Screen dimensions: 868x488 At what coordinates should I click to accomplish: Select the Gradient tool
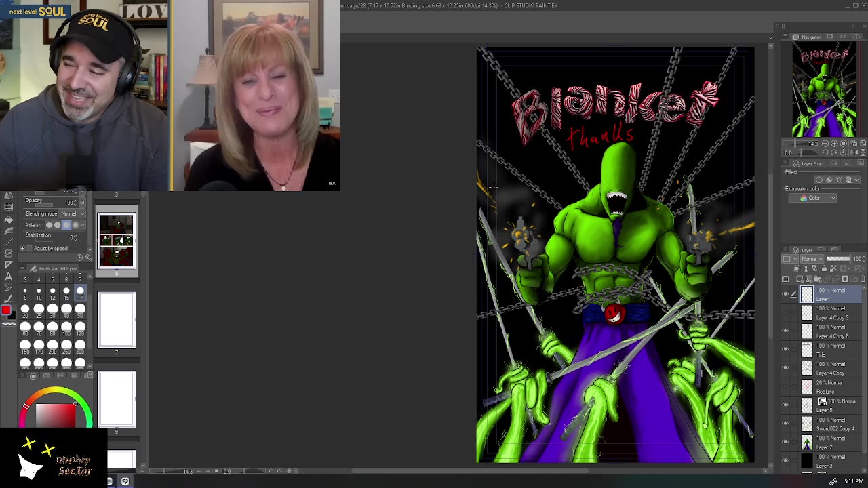8,230
